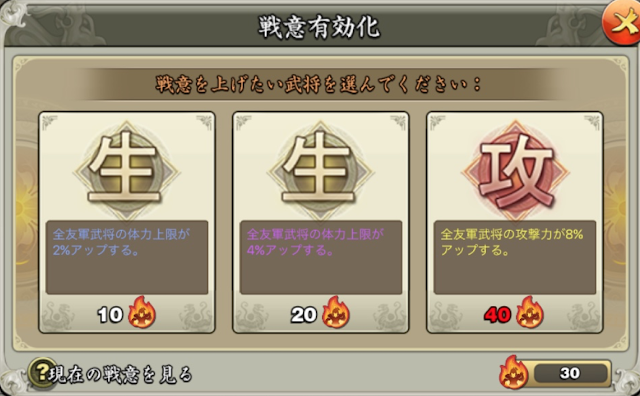Choose the rightmost attack-boost card's bottom strip
The image size is (640, 396).
tap(515, 314)
